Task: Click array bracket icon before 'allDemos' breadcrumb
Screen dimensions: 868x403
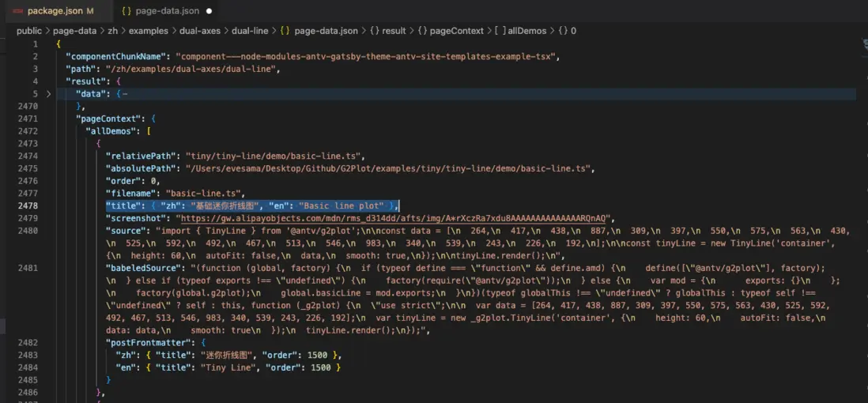Action: pos(500,31)
